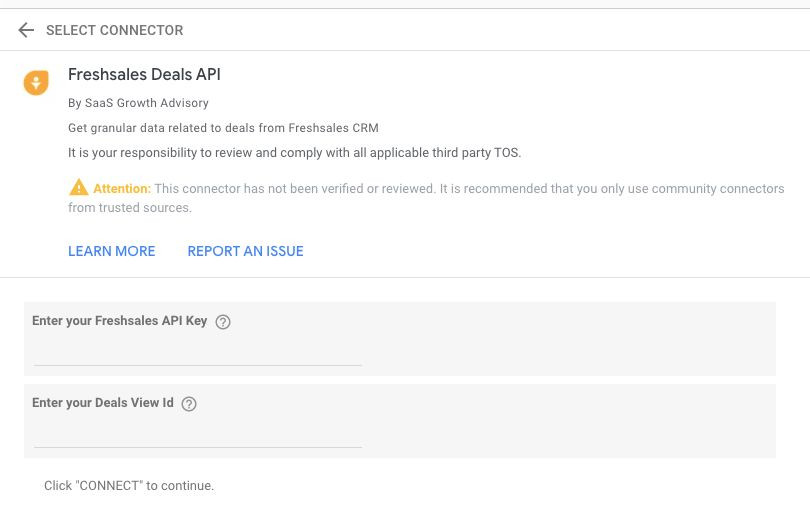Click the orange Freshsales connector logo

pos(36,83)
